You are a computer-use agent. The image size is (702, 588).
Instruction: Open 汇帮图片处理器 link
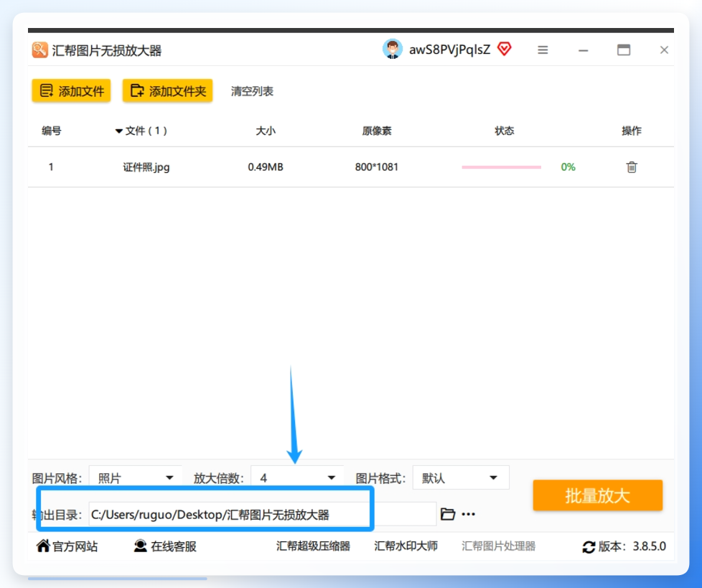(x=498, y=546)
